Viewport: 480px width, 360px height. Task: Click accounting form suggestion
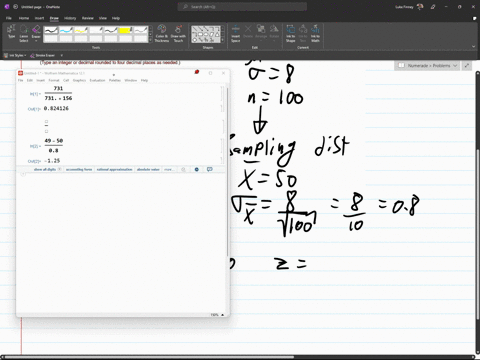pos(79,169)
